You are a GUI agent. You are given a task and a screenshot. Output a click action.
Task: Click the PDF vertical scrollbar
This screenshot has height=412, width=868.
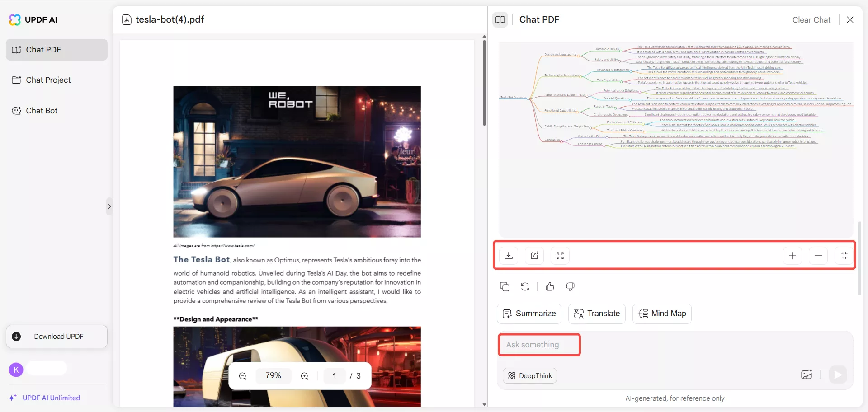point(484,83)
